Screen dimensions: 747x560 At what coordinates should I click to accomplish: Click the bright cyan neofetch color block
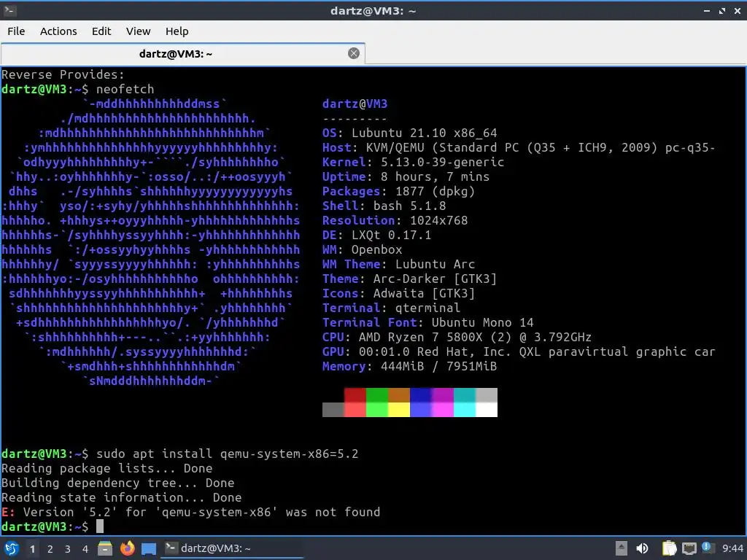465,410
